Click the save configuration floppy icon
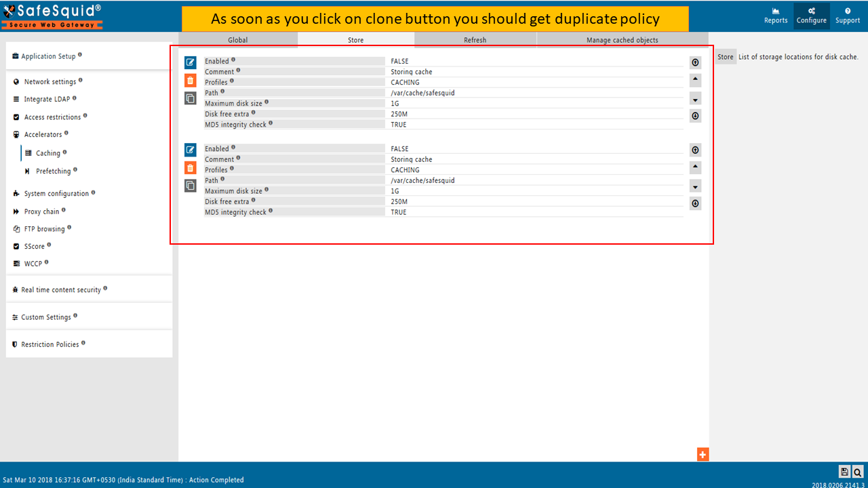Screen dimensions: 868x488 [x=845, y=472]
